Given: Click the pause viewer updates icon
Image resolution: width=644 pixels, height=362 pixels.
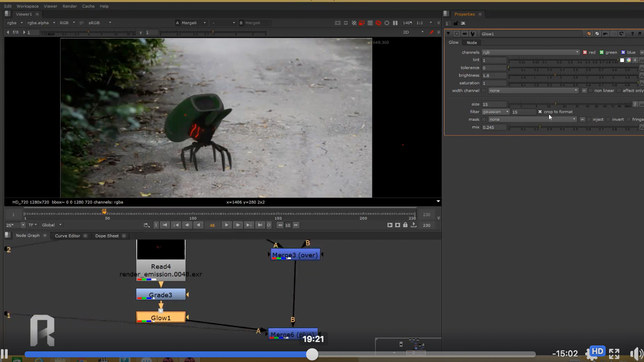Looking at the screenshot, I should (x=395, y=23).
